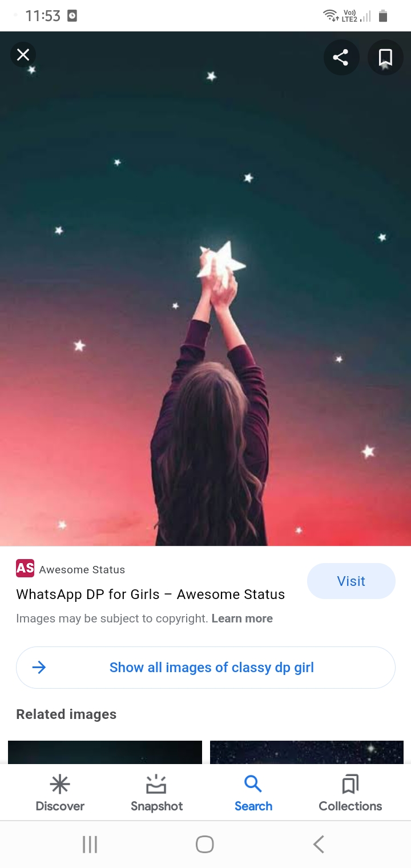Tap the Android back arrow
This screenshot has width=411, height=868.
[x=319, y=844]
